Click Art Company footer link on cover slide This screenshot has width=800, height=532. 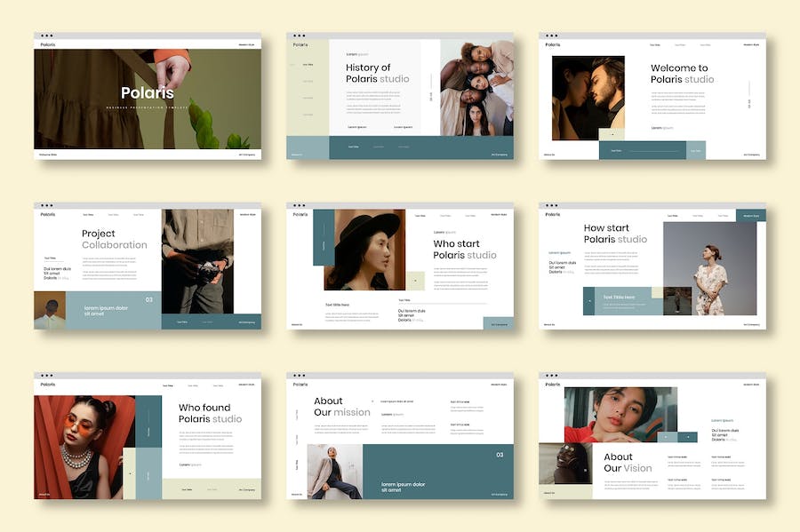click(x=247, y=154)
